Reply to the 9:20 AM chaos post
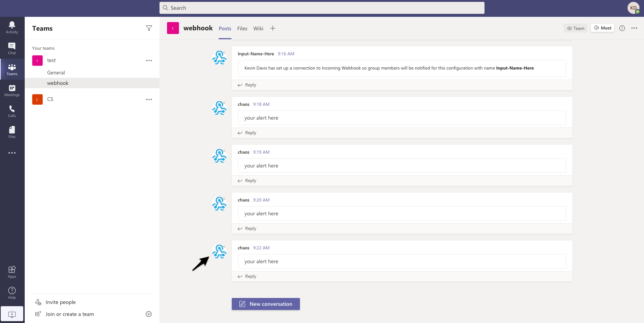The height and width of the screenshot is (323, 644). (x=247, y=228)
